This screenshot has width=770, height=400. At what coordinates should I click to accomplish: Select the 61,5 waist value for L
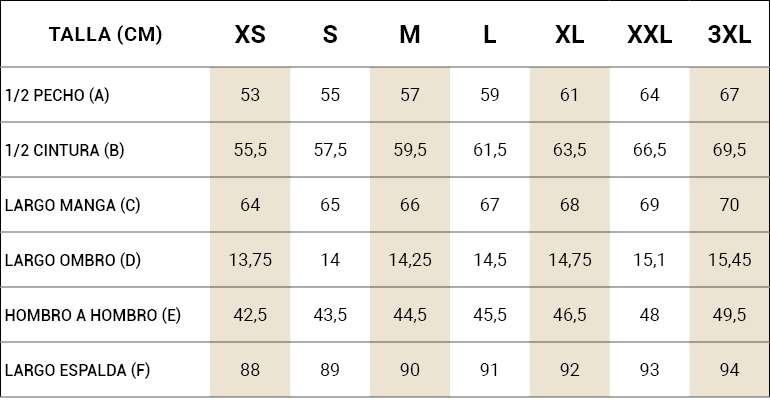pos(490,150)
